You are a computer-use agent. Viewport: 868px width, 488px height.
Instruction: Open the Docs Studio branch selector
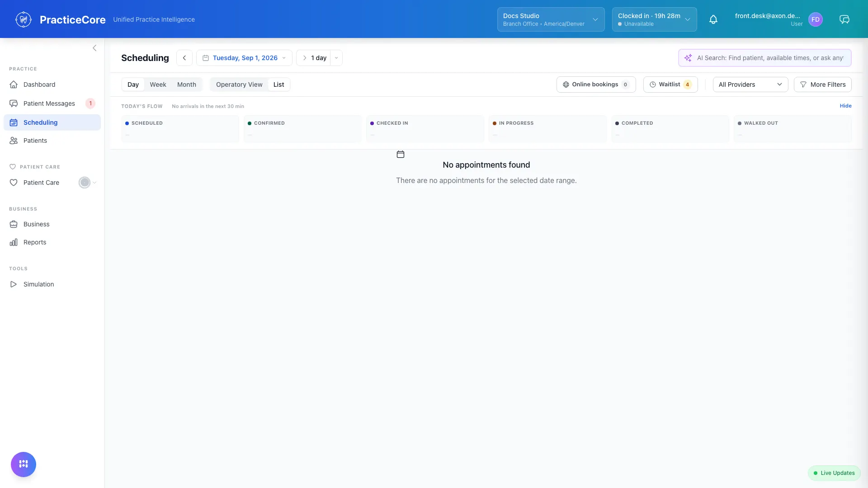point(551,19)
